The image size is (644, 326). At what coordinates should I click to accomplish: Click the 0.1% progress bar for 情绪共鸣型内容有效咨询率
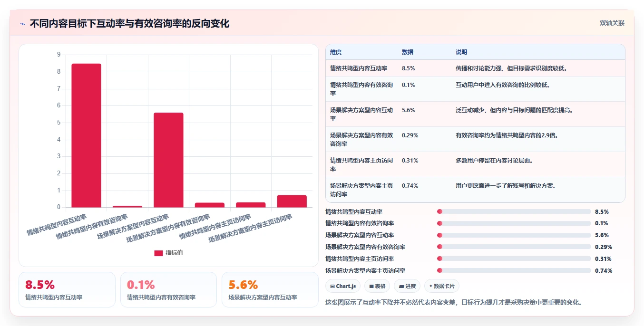pos(514,223)
